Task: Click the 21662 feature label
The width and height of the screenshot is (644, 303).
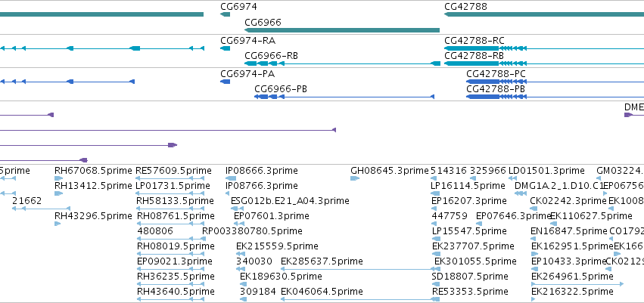Action: tap(26, 201)
